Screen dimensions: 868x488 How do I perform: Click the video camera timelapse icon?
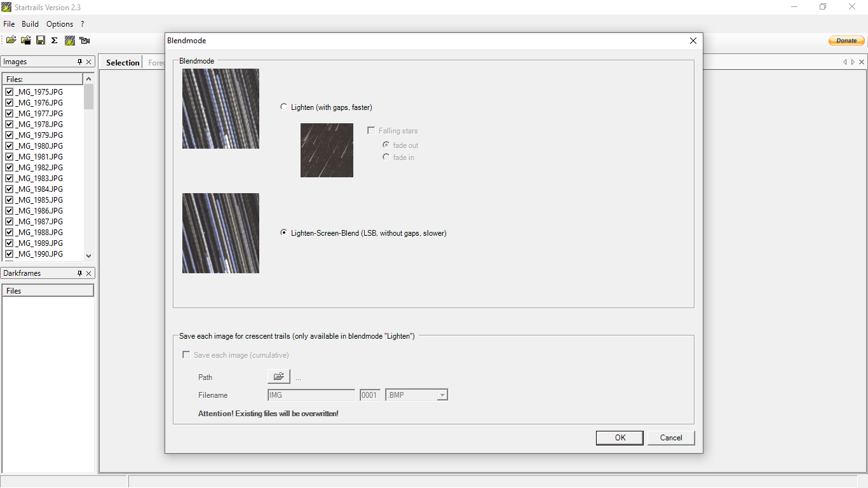tap(85, 40)
